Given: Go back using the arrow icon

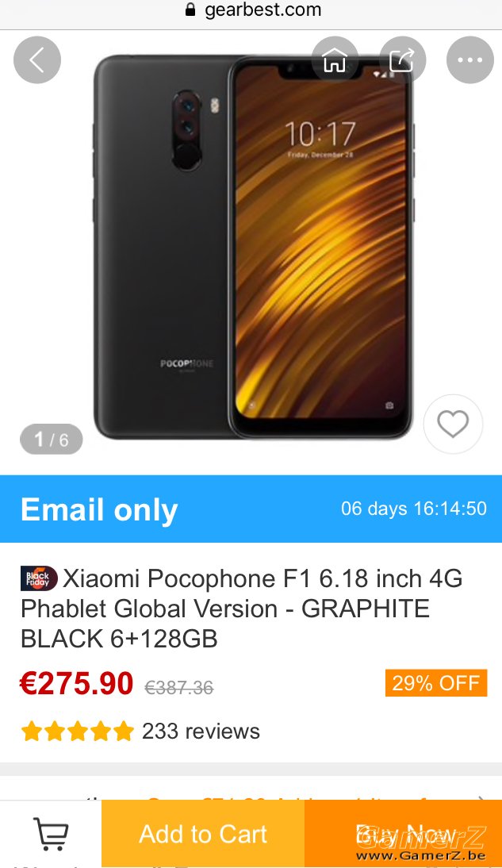Looking at the screenshot, I should point(37,60).
